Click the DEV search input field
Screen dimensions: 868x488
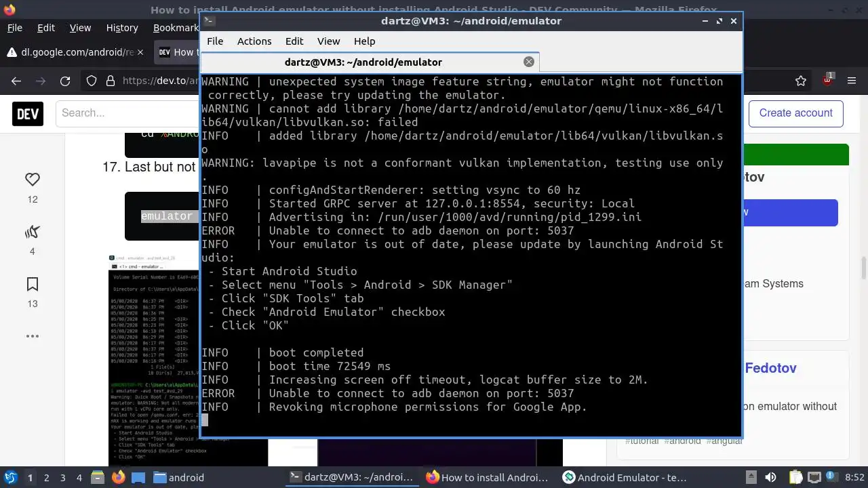tap(127, 113)
